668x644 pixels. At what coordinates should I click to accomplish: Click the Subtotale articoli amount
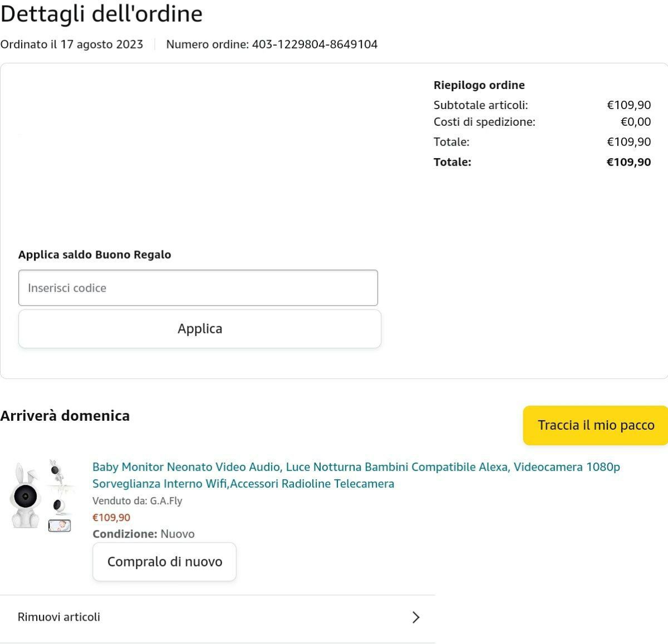point(628,105)
